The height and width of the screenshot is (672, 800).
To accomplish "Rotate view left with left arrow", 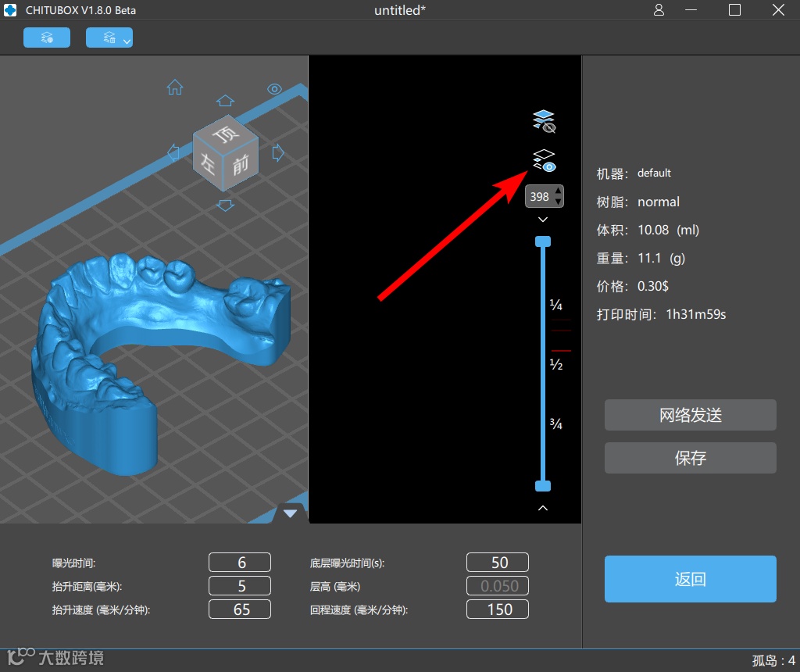I will click(173, 152).
